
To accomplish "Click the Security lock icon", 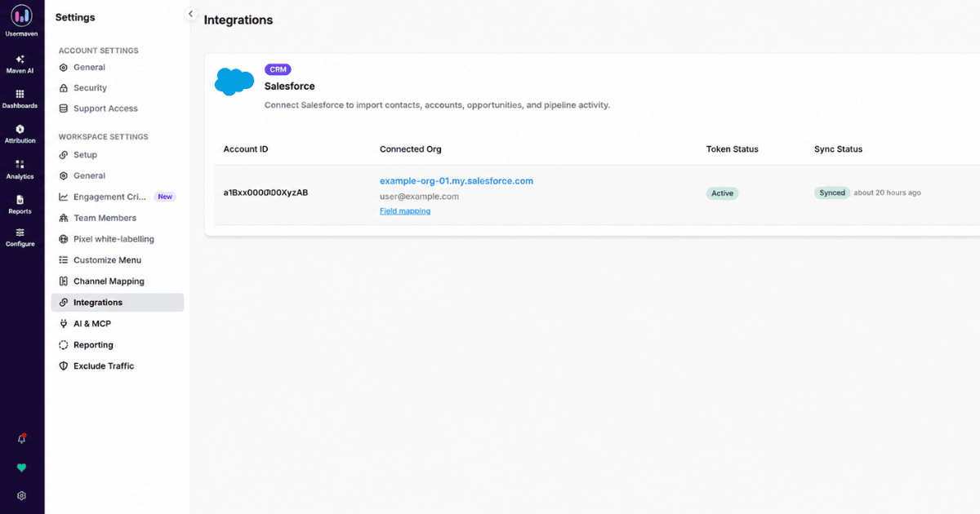I will click(x=64, y=88).
